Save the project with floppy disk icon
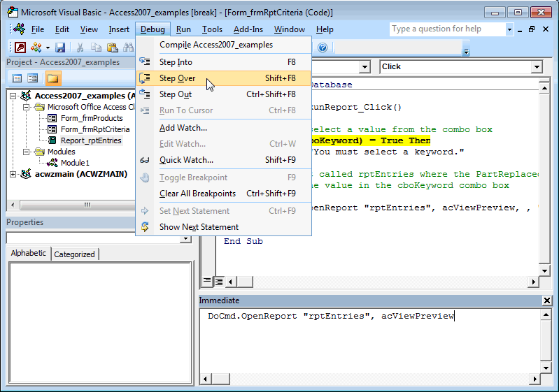 click(x=60, y=48)
